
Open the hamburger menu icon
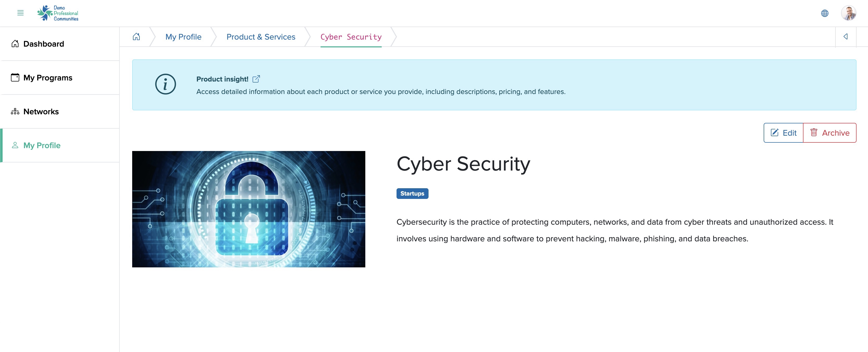tap(21, 13)
